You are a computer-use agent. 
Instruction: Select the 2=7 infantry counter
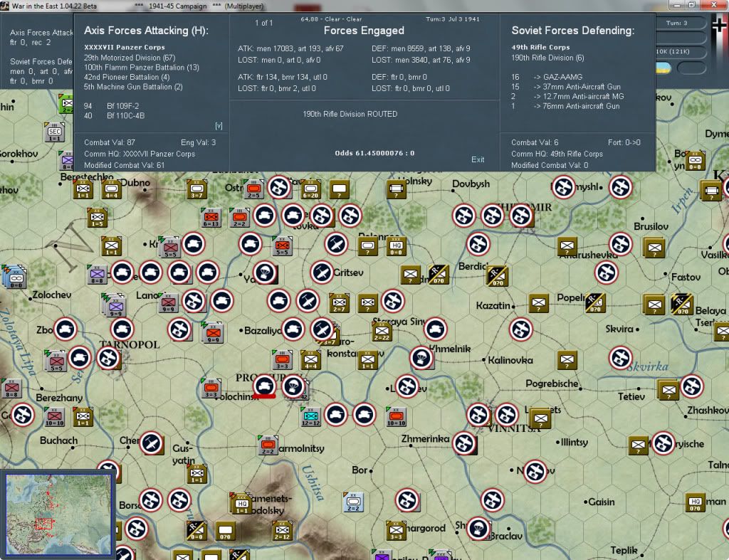tap(339, 303)
